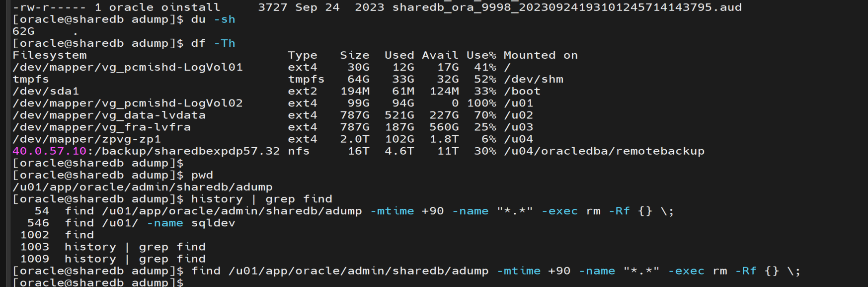Click the /u04/oracledba/remotebackup mount point

[x=604, y=151]
